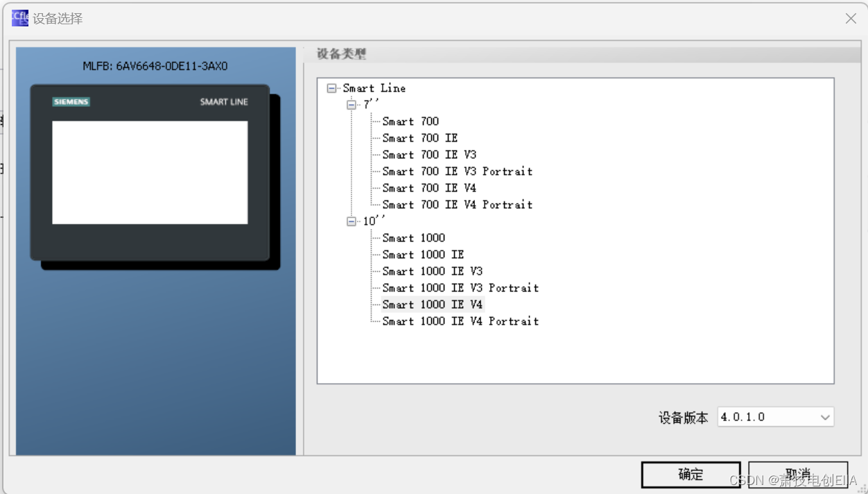
Task: Select Smart 1000 device
Action: tap(414, 238)
